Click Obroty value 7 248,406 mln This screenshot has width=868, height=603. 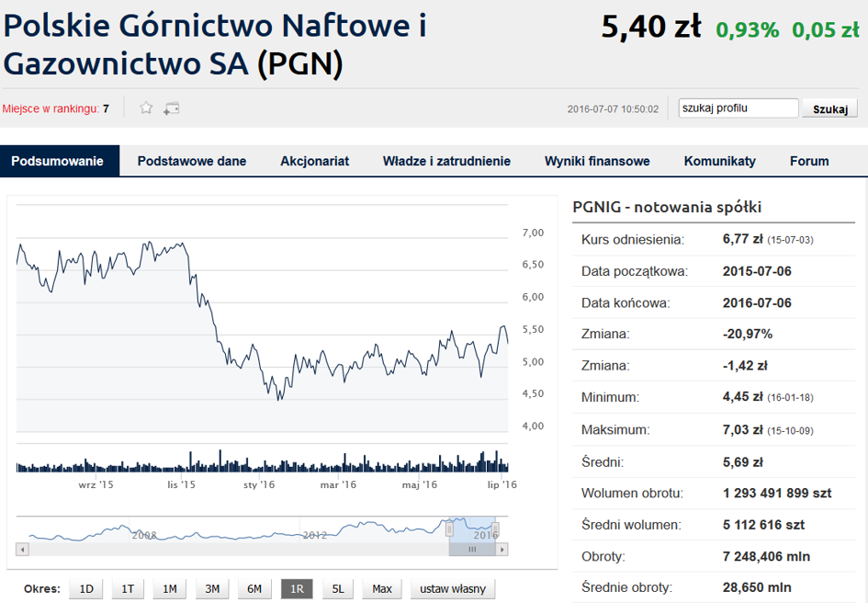click(766, 556)
